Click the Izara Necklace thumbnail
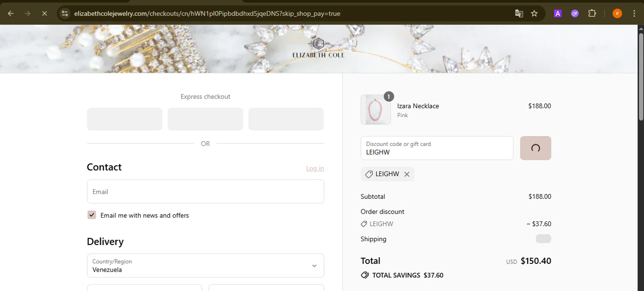This screenshot has width=644, height=291. [x=376, y=110]
